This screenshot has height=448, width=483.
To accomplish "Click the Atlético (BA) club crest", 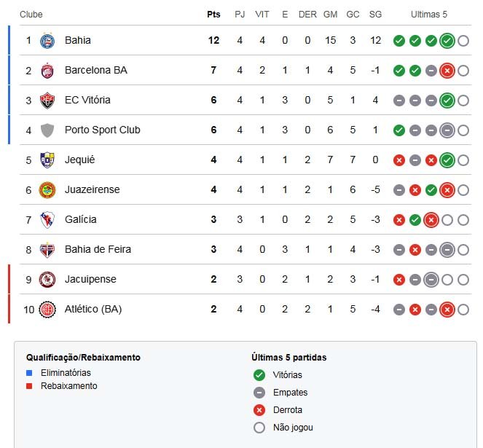I will [x=47, y=310].
